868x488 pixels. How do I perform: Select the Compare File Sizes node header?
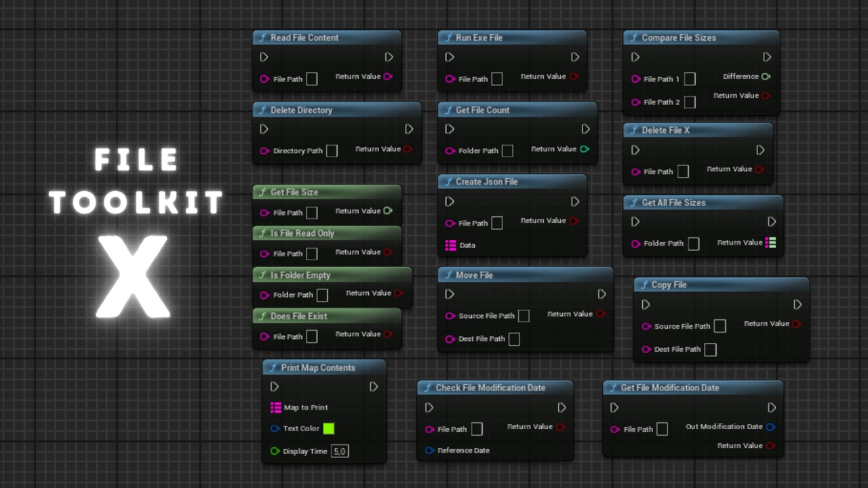click(x=701, y=38)
